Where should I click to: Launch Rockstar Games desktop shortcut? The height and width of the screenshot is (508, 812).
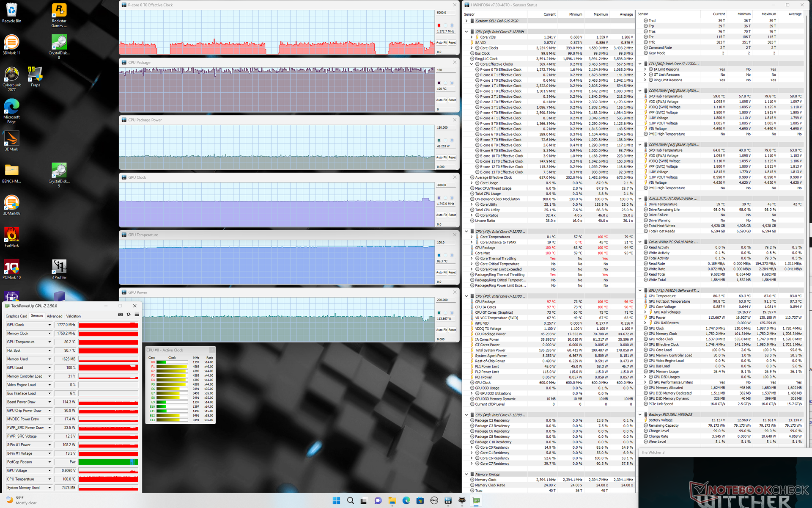(x=59, y=15)
